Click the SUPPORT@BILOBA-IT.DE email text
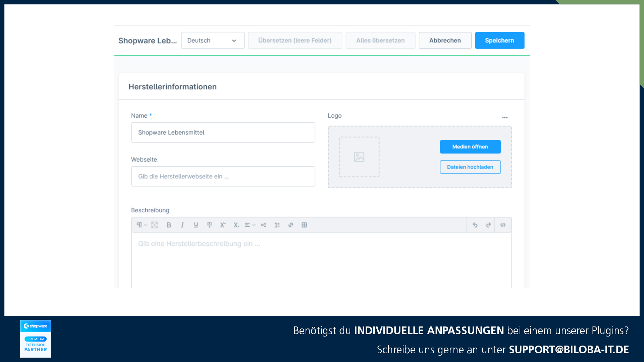Viewport: 644px width, 362px height. tap(569, 350)
